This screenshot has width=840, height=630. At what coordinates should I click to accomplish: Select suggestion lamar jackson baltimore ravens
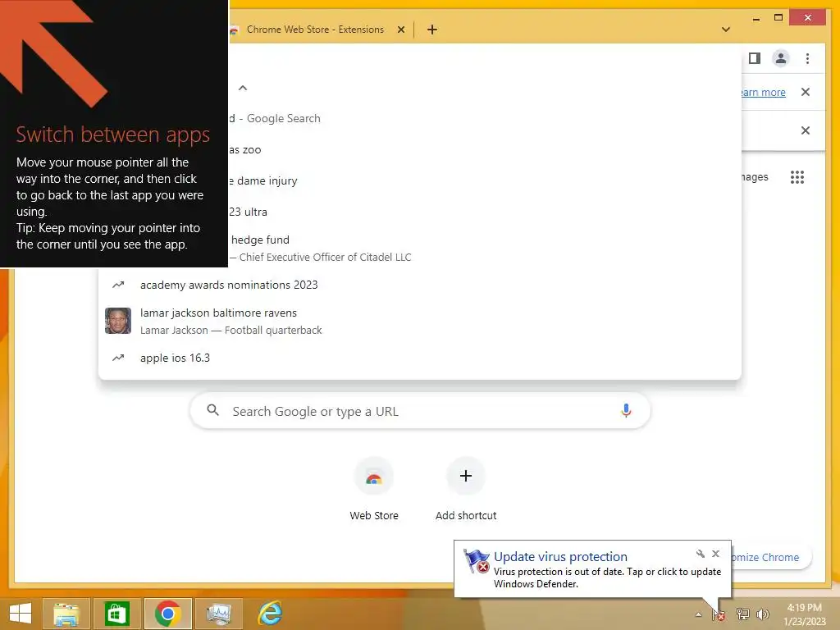point(420,321)
